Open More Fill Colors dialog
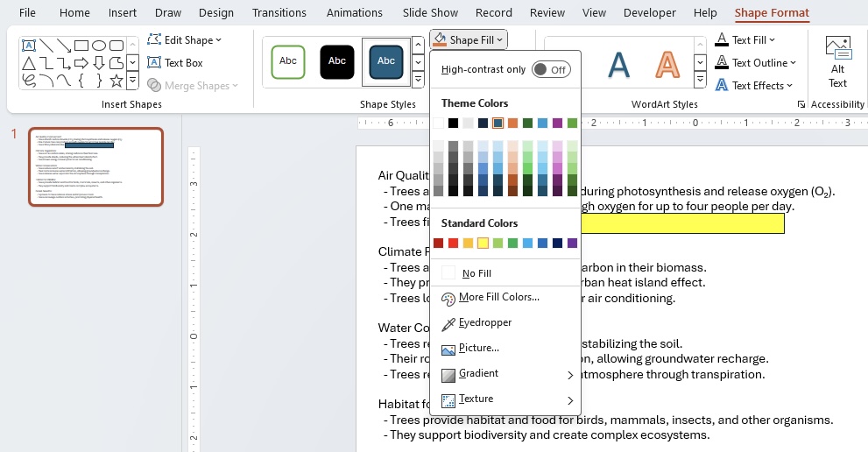This screenshot has width=868, height=452. pyautogui.click(x=490, y=298)
